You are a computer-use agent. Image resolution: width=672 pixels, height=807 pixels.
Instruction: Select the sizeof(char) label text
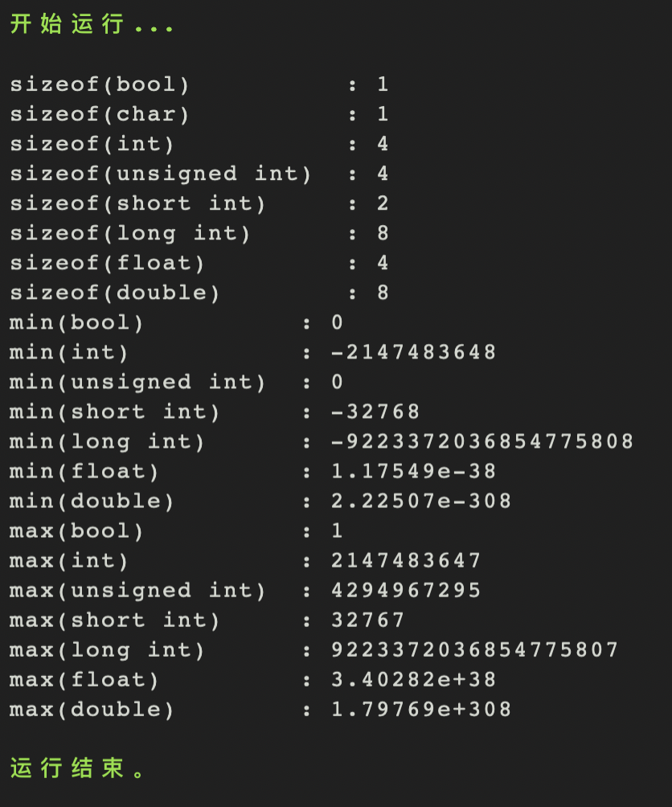click(100, 114)
